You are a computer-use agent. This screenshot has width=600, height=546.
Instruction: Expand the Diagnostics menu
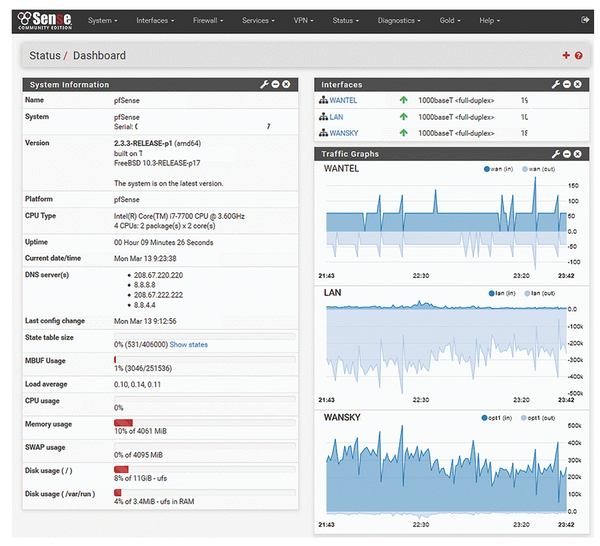coord(398,20)
